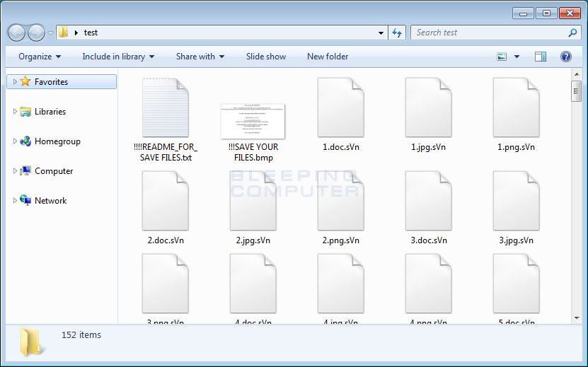Open the Share with menu

(x=200, y=57)
